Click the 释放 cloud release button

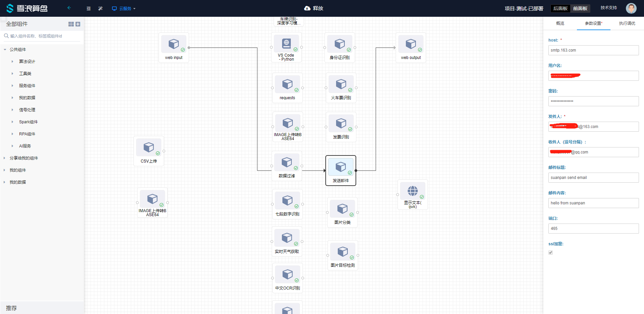pyautogui.click(x=314, y=8)
